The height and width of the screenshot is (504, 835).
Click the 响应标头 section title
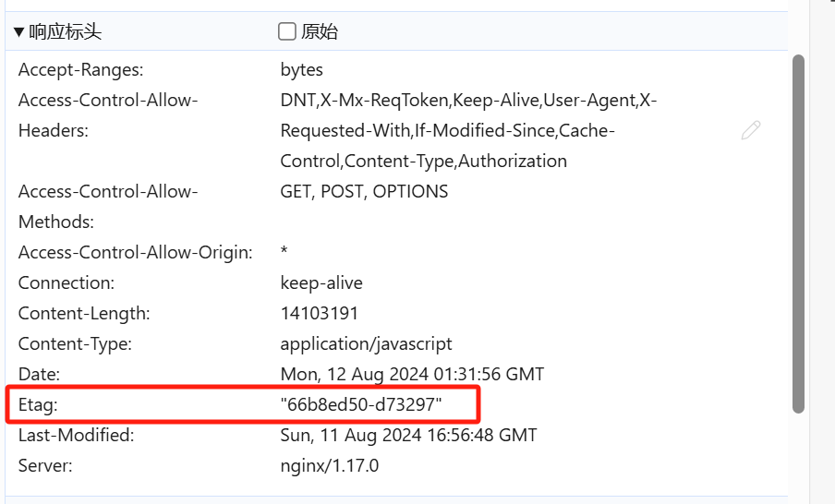pos(65,32)
